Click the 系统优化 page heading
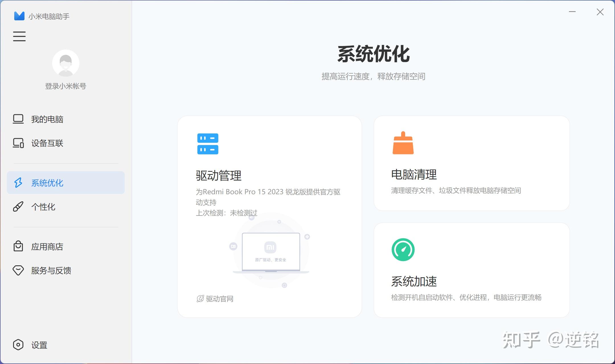Screen dimensions: 615x364 [374, 54]
